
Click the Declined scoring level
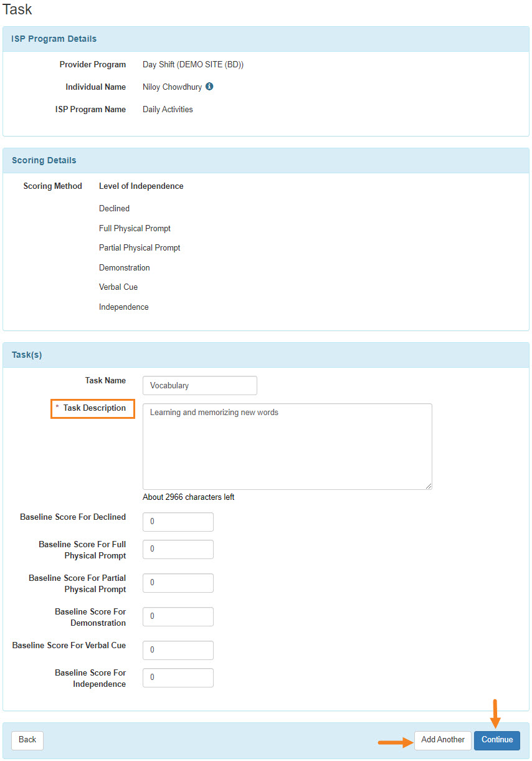click(114, 208)
